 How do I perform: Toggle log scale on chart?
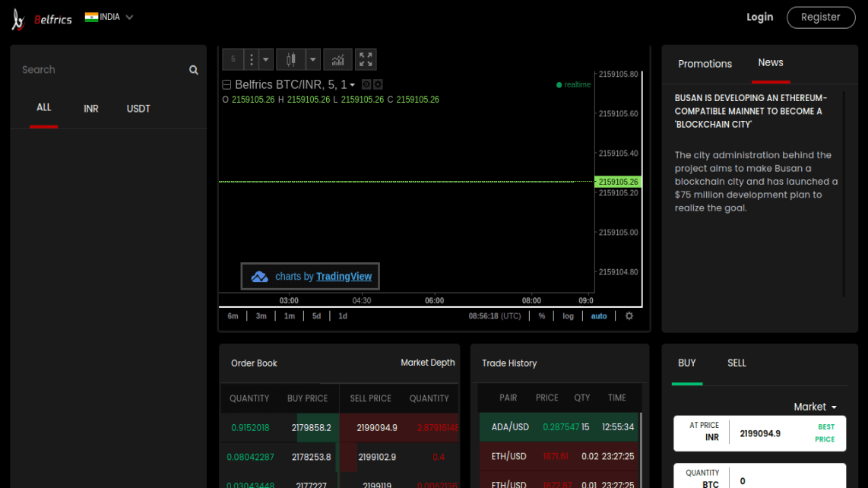tap(568, 315)
